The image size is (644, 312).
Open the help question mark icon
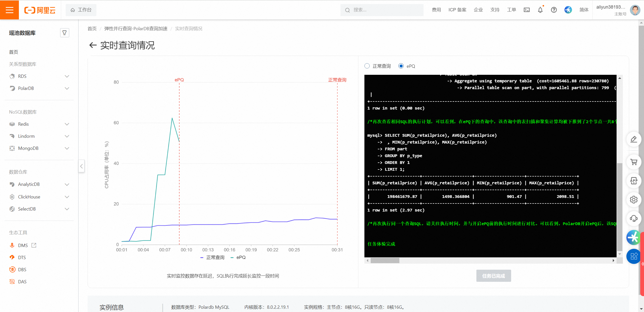pyautogui.click(x=554, y=10)
